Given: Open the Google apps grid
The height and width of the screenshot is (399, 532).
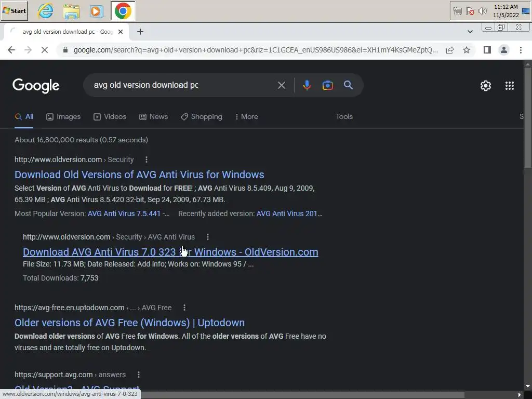Looking at the screenshot, I should (509, 86).
